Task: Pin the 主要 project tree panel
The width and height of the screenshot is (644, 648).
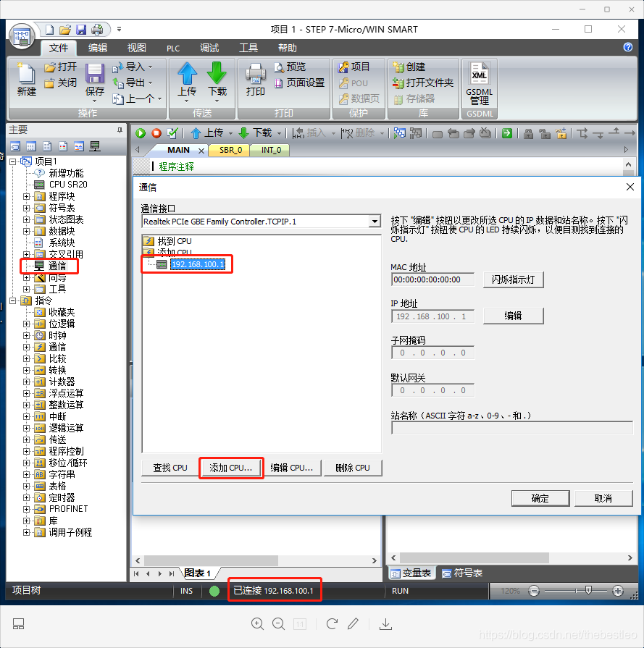Action: coord(120,130)
